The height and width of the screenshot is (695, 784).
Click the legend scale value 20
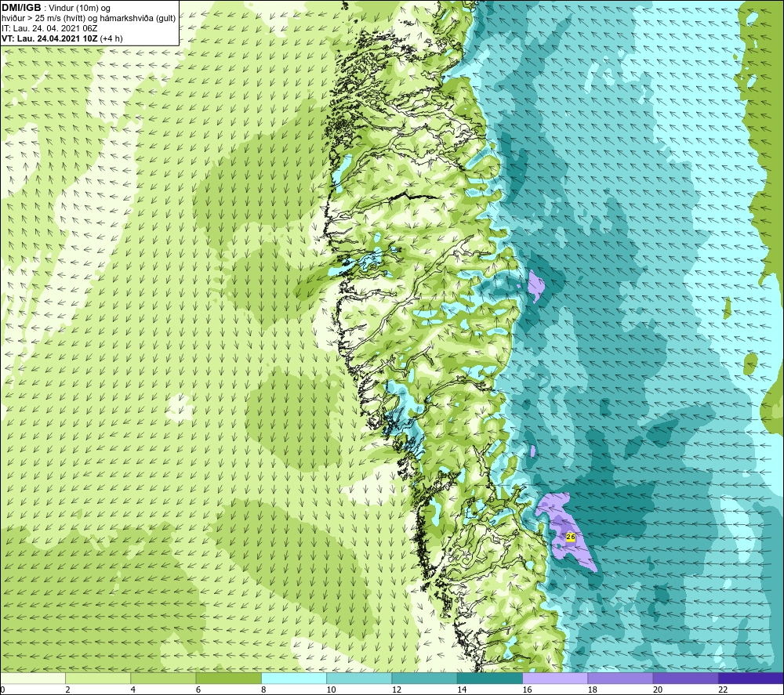(x=658, y=690)
